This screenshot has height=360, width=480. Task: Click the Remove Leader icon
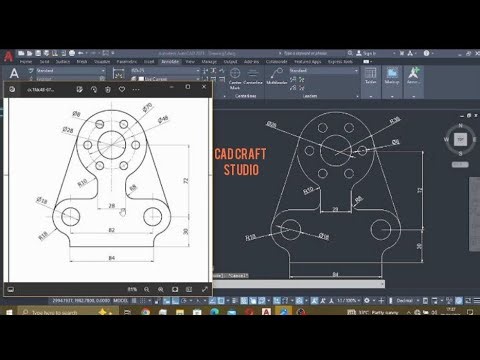pos(302,79)
